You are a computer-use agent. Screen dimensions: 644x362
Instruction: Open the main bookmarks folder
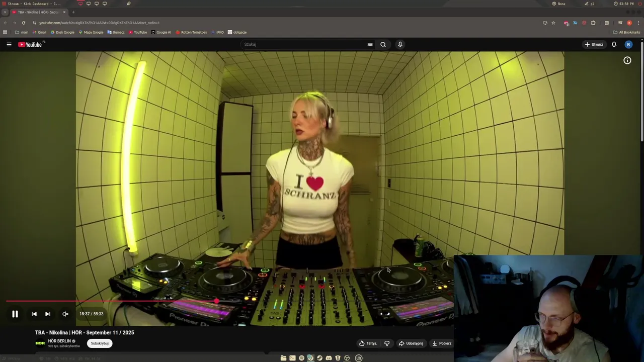(22, 32)
